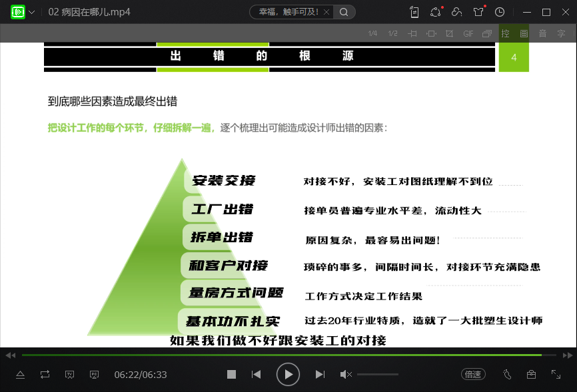Stop playback with the square stop button
Screen dimensions: 577x392
point(231,374)
